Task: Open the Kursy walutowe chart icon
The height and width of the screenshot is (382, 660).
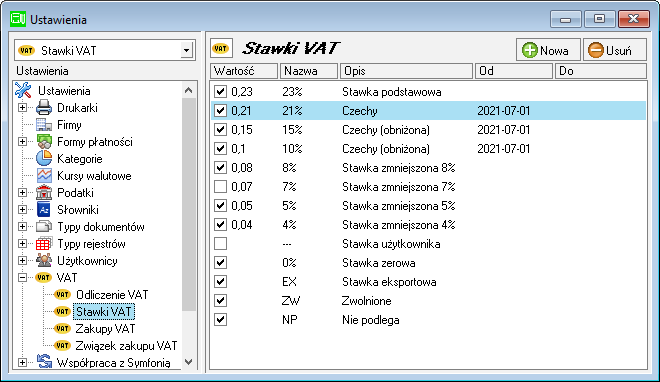Action: [x=44, y=175]
